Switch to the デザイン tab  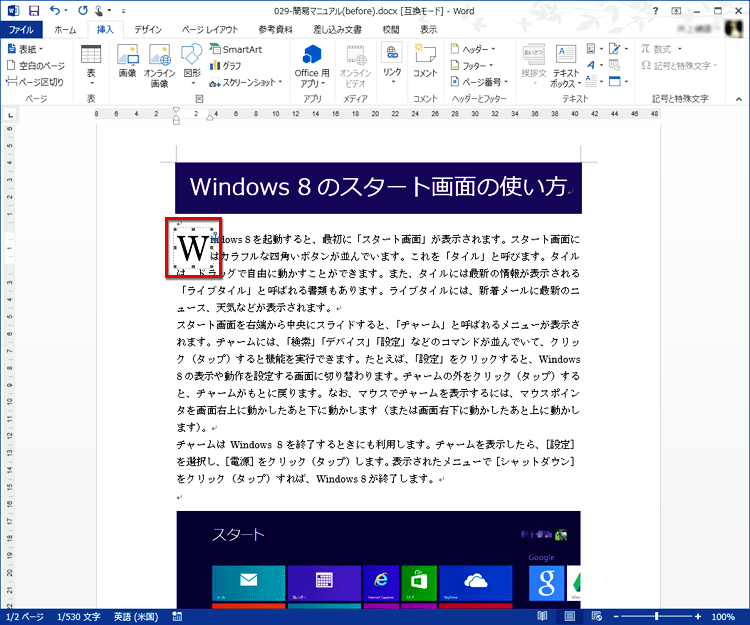[x=148, y=30]
